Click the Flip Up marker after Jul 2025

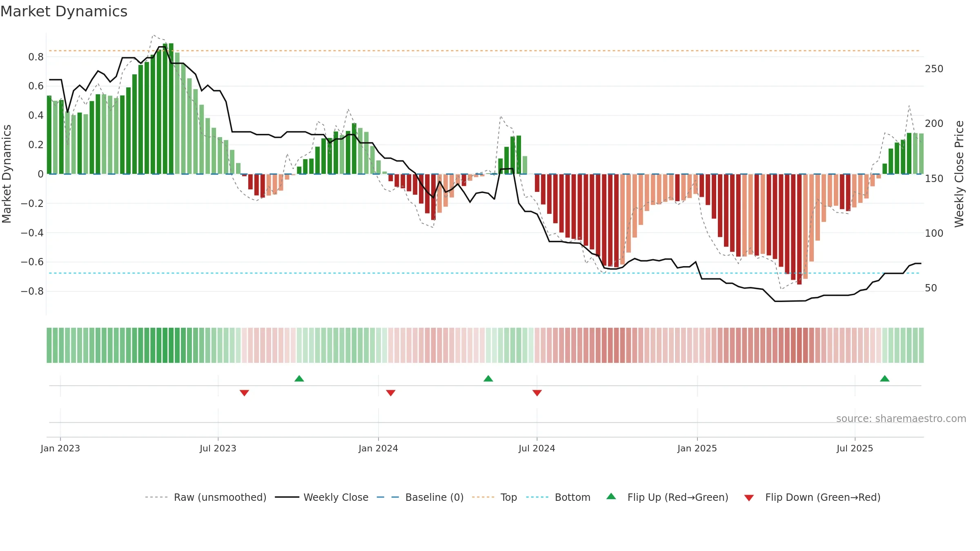pos(885,378)
